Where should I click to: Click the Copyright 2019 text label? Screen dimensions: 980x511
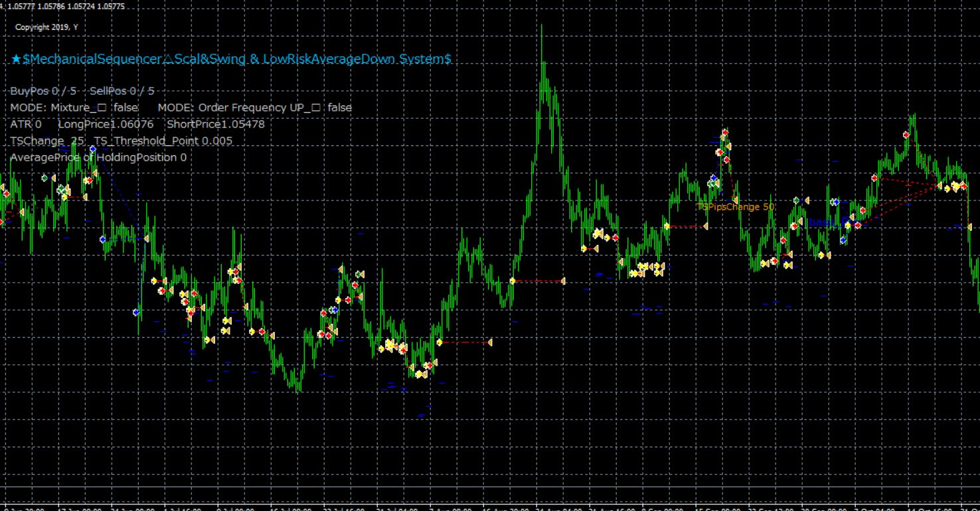[46, 27]
